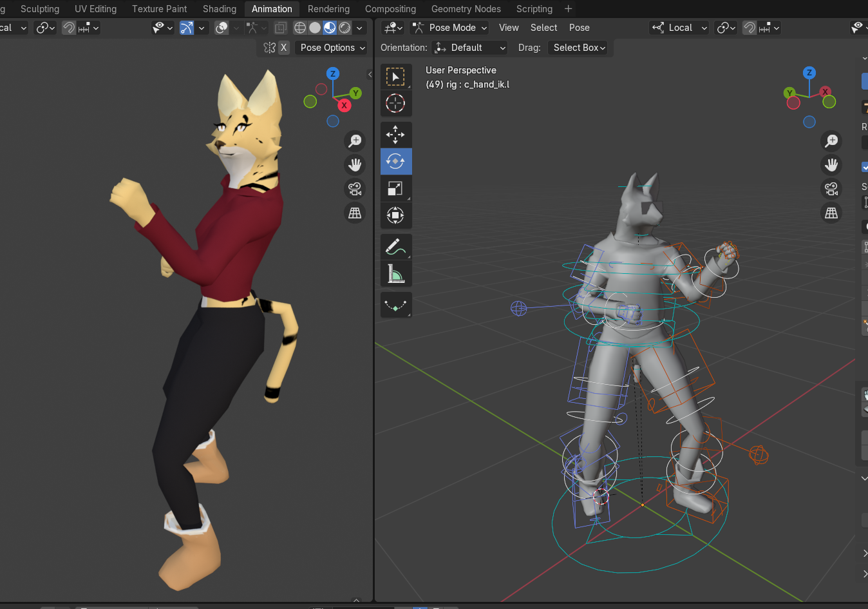Open the Select Box drag dropdown
868x609 pixels.
[580, 48]
